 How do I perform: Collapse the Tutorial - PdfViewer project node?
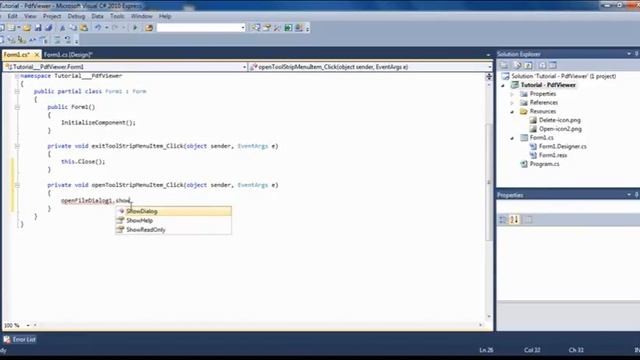(x=503, y=85)
